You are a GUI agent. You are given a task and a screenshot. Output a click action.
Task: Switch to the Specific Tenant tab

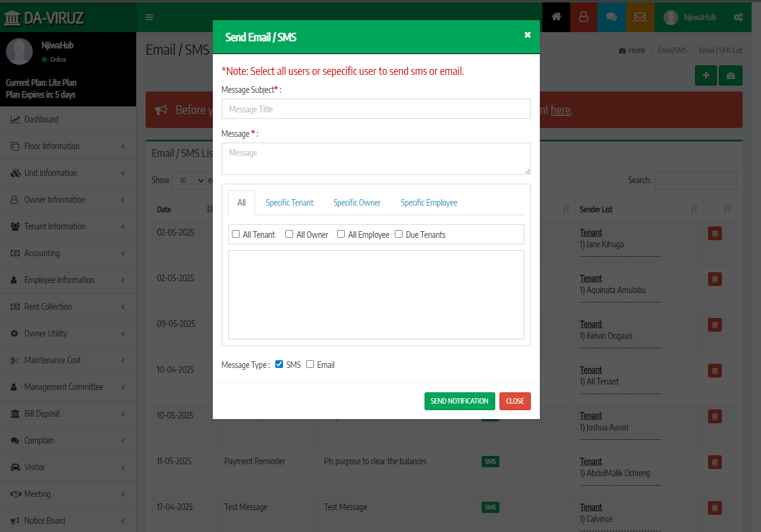click(290, 203)
